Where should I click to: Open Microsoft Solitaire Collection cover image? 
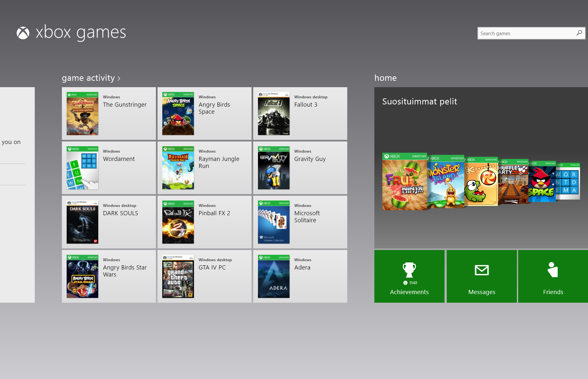[274, 222]
